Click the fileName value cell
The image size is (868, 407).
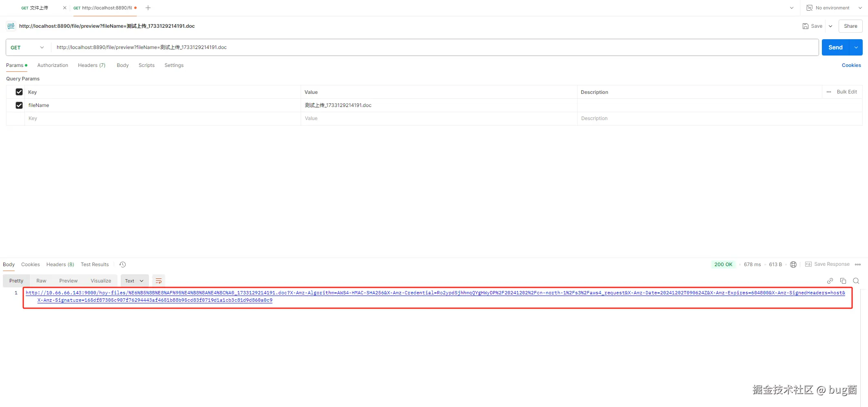pyautogui.click(x=439, y=105)
